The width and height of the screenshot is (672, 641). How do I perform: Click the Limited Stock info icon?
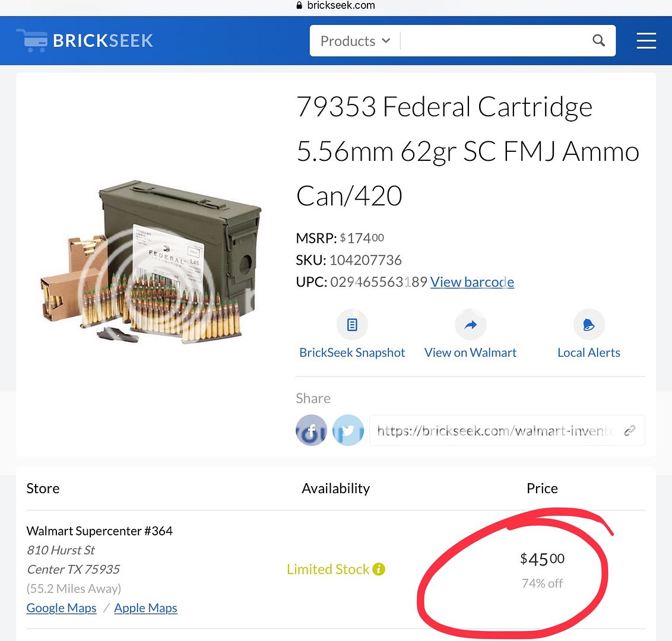point(379,569)
